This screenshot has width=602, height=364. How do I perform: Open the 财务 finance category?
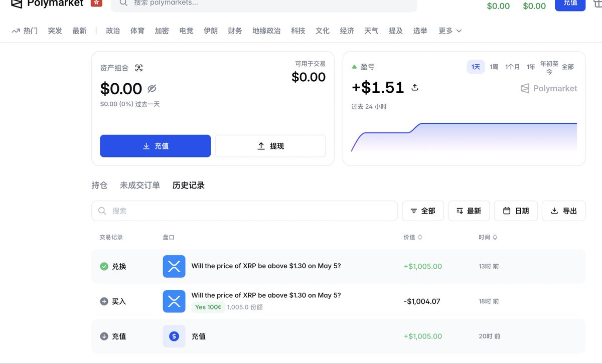[235, 31]
